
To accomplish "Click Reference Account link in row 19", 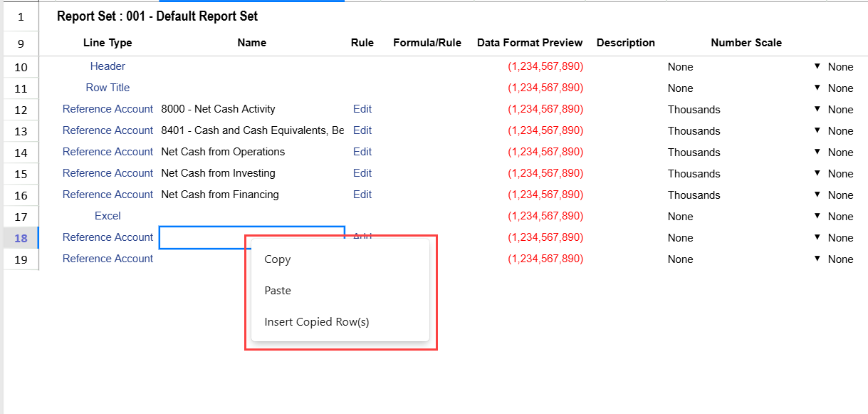I will 108,259.
